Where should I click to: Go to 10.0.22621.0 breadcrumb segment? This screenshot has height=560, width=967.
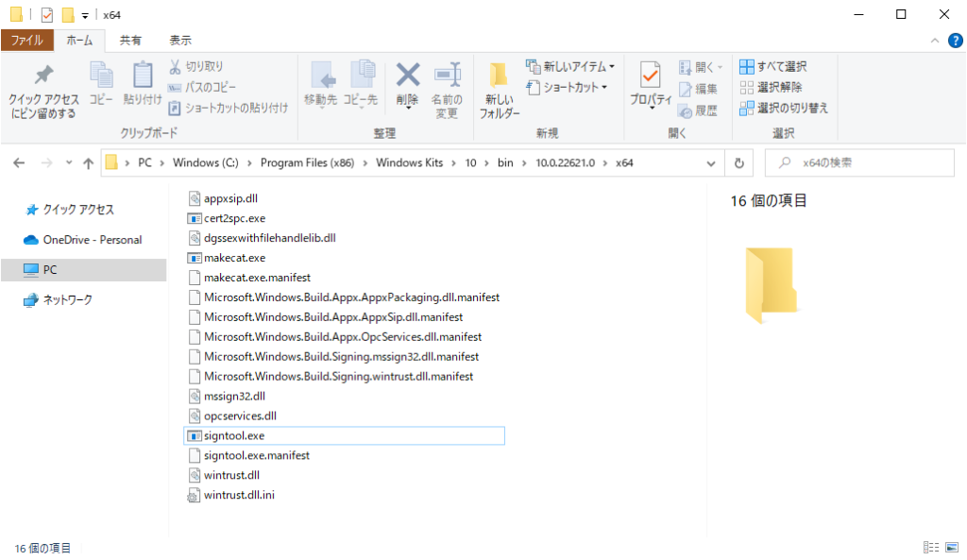point(565,162)
